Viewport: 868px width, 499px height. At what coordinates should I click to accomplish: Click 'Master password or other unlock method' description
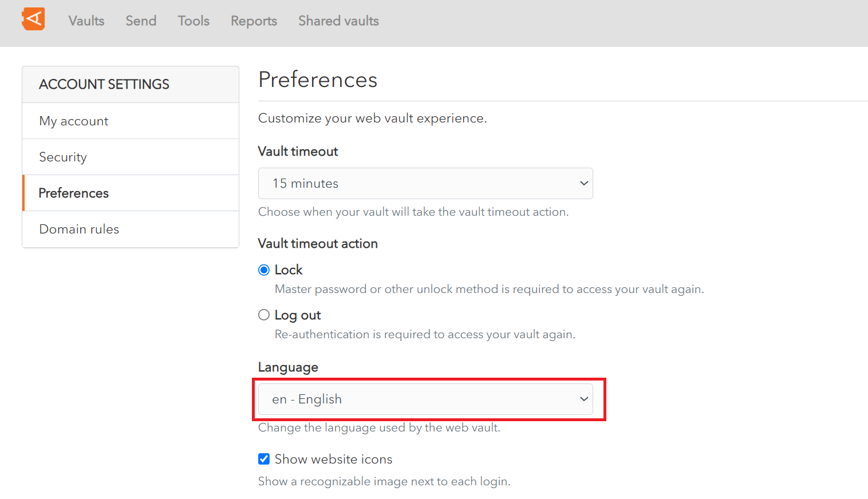click(489, 289)
